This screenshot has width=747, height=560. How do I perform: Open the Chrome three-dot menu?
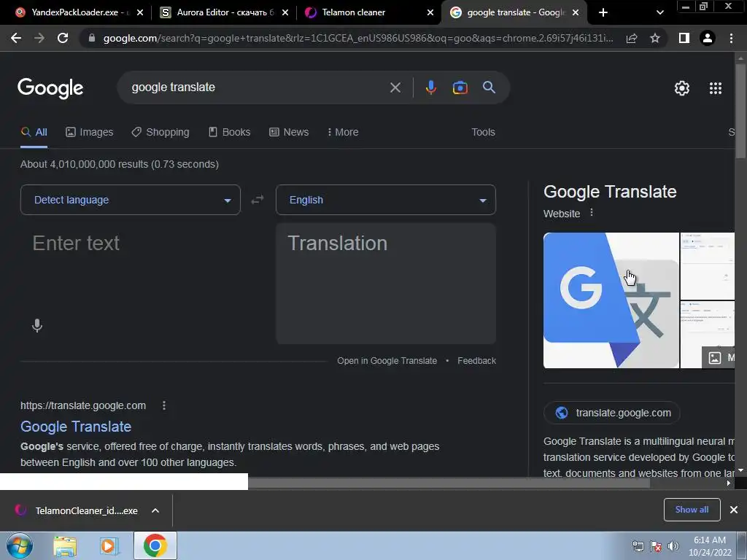731,38
